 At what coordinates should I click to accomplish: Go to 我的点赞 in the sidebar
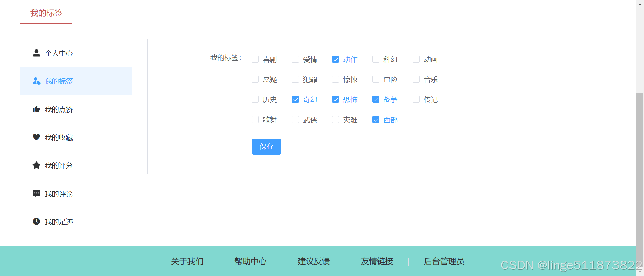coord(76,109)
